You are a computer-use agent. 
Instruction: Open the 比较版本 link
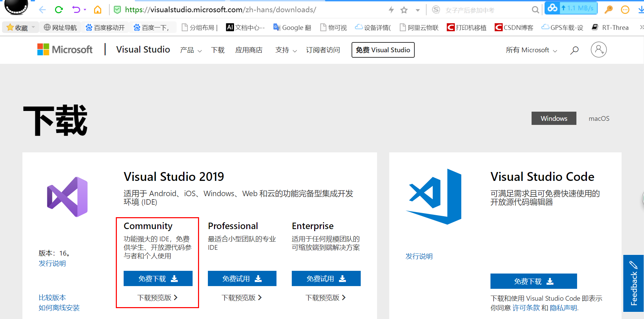[x=52, y=298]
